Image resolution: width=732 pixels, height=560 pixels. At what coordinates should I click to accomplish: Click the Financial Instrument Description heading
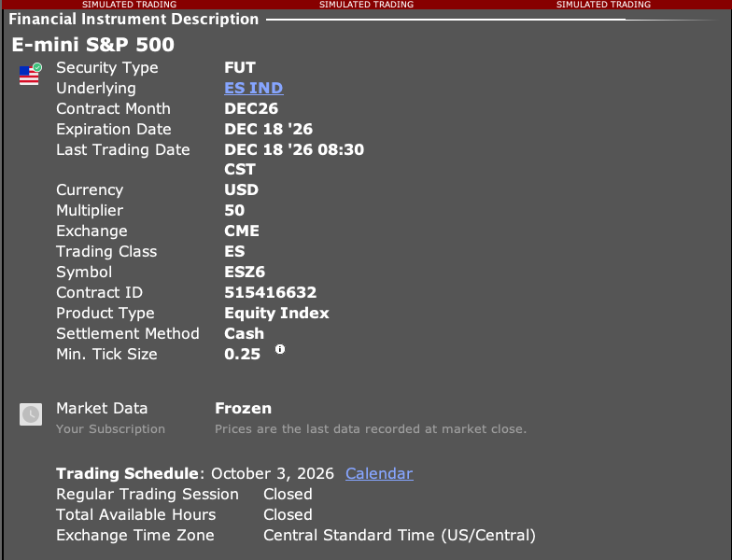(x=134, y=19)
